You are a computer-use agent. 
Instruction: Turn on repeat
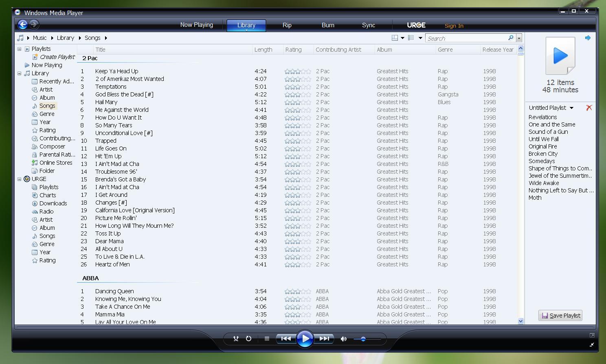tap(248, 338)
